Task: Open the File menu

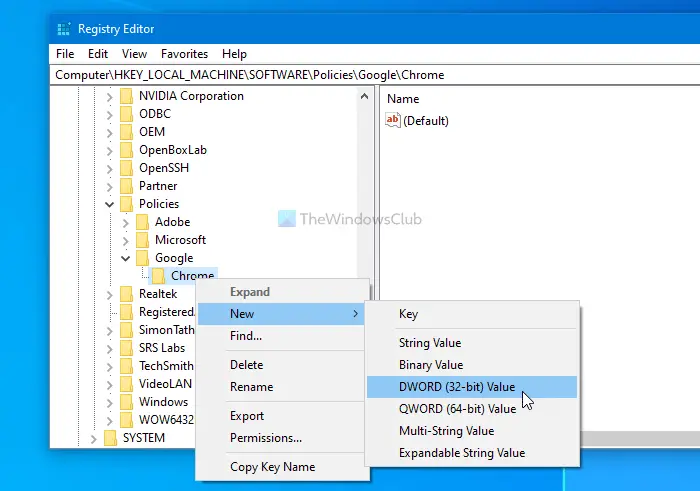Action: click(65, 54)
